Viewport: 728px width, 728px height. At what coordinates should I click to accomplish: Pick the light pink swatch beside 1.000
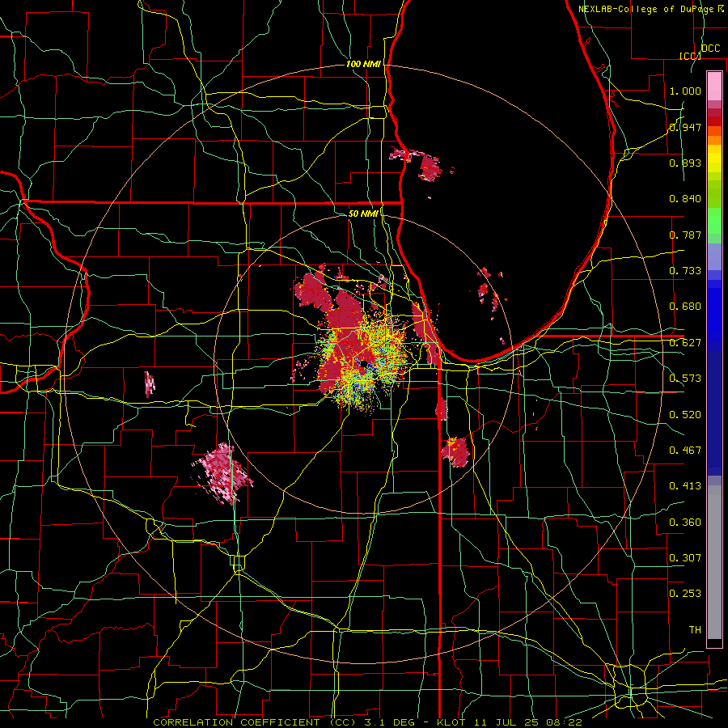(714, 87)
